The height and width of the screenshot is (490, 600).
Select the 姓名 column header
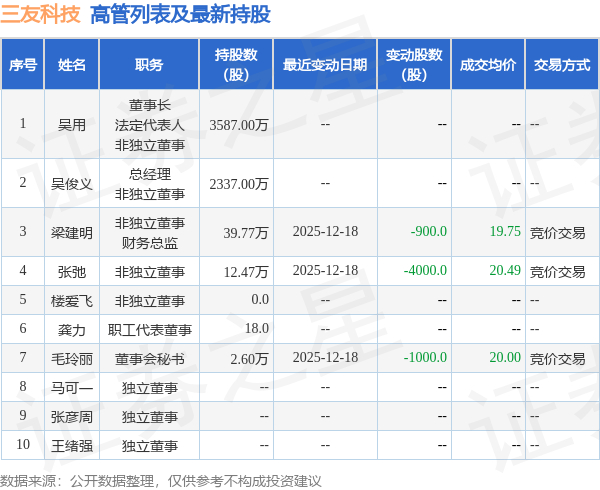coord(72,65)
